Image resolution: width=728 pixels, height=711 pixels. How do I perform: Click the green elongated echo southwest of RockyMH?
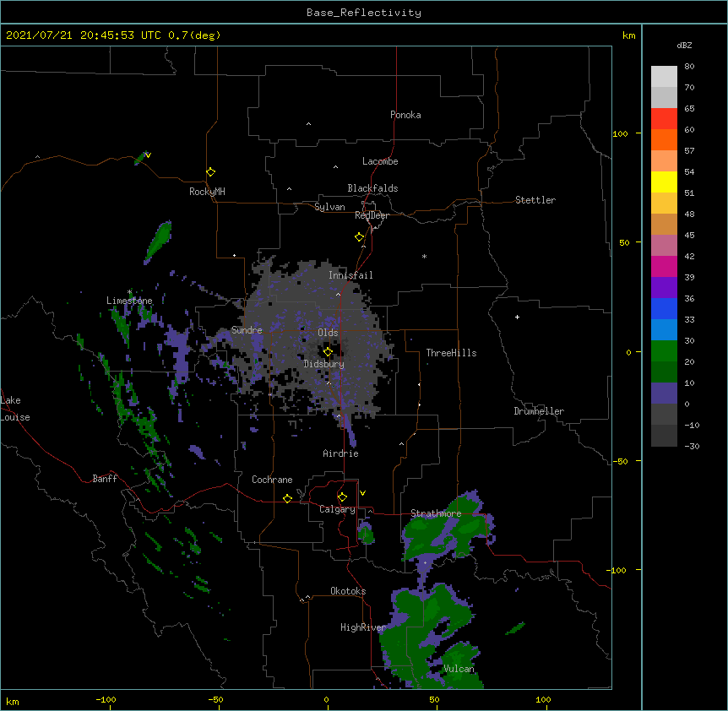(158, 242)
